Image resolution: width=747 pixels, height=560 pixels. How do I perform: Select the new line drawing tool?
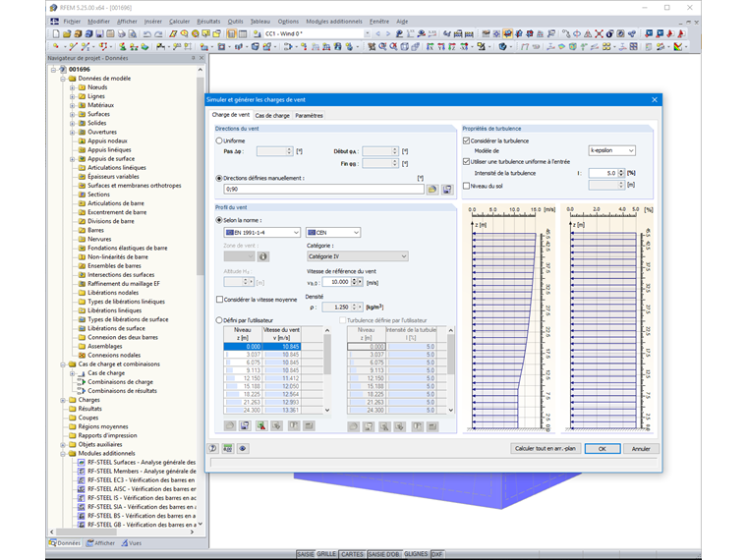point(73,47)
